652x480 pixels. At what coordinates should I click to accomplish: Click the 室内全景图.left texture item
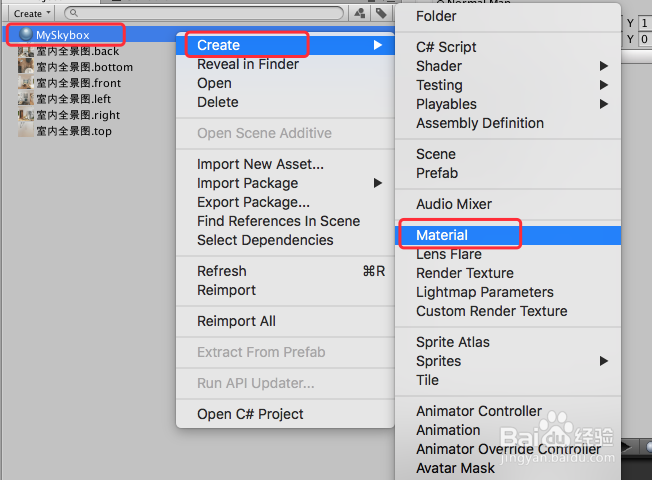(65, 99)
